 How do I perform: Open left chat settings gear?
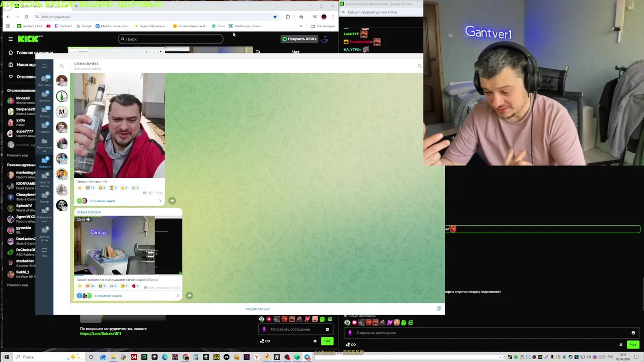click(315, 341)
